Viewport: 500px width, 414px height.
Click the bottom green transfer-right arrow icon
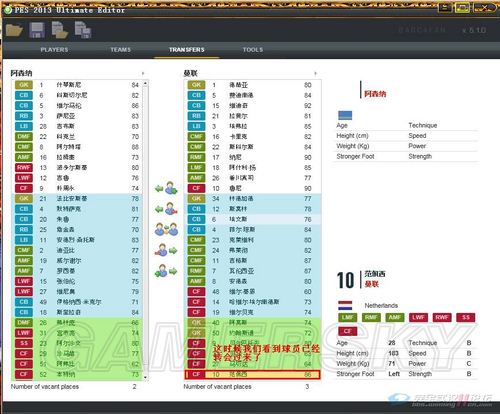tap(166, 271)
